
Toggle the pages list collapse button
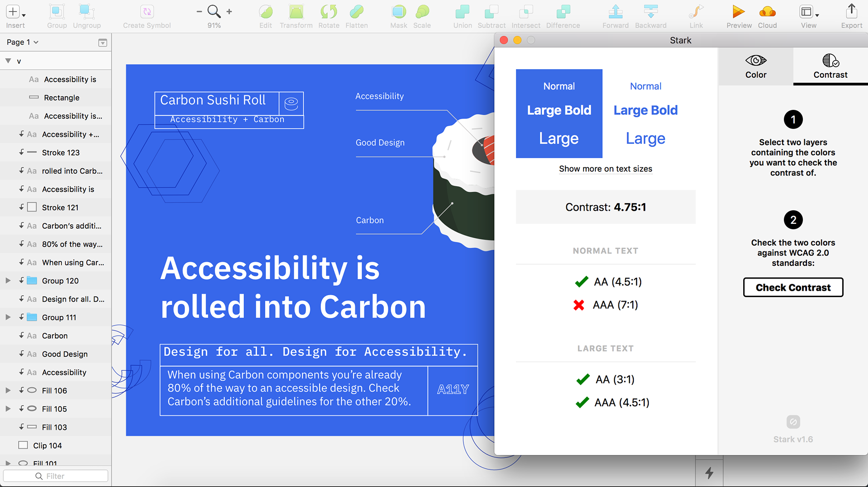tap(103, 43)
